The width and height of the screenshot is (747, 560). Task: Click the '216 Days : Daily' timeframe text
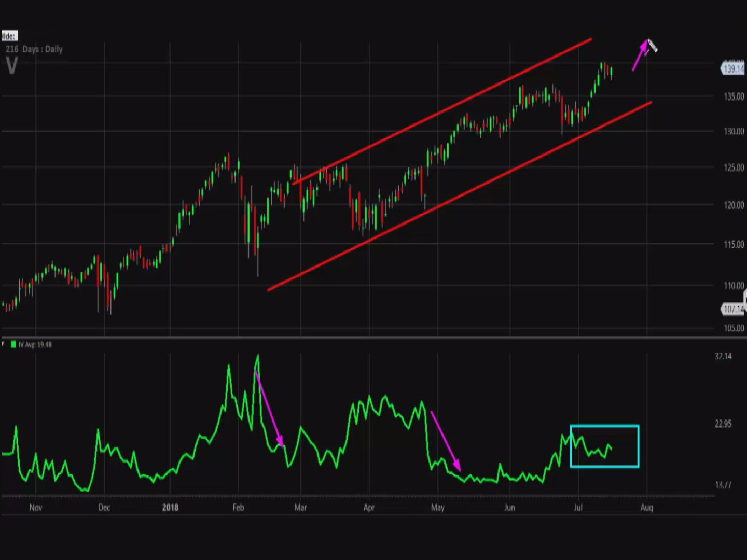coord(34,49)
